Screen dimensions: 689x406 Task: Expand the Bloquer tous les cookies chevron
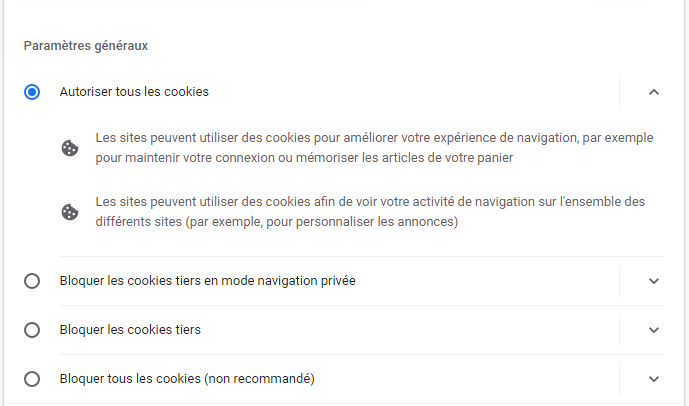point(654,379)
